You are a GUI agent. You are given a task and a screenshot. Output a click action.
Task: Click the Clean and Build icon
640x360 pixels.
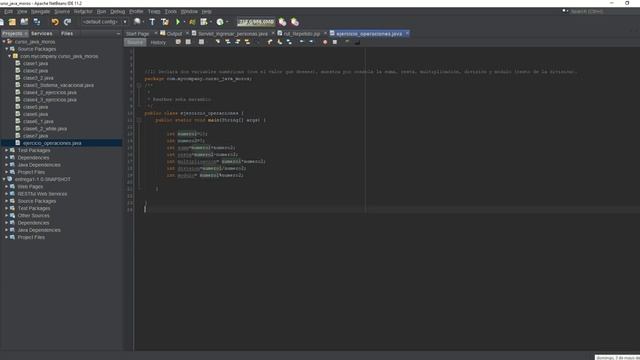[x=164, y=22]
